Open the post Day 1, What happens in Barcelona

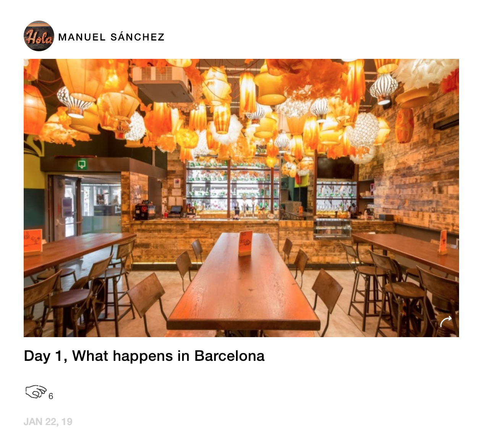click(144, 356)
